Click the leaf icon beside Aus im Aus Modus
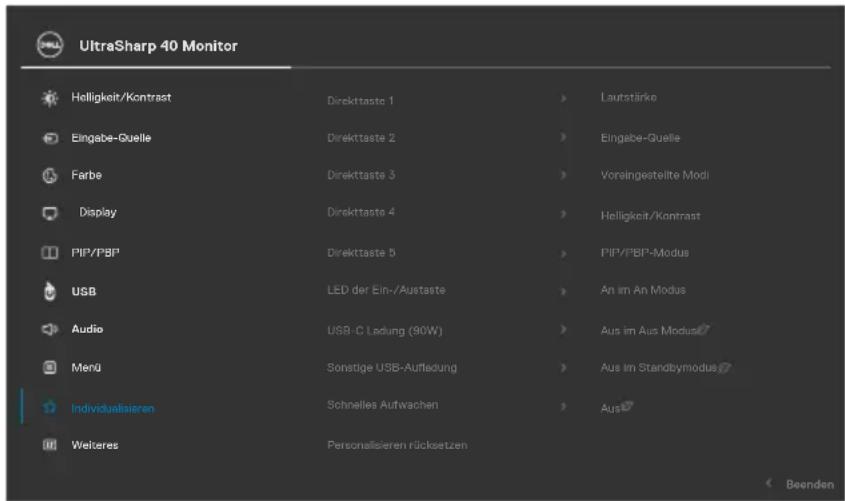Viewport: 845px width, 501px height. tap(703, 329)
